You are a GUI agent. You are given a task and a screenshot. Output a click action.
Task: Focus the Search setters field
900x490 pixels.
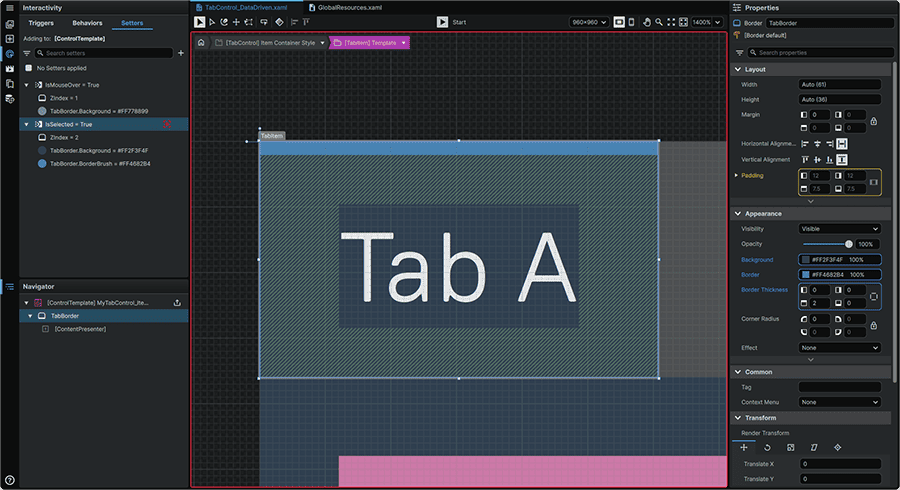[x=103, y=53]
